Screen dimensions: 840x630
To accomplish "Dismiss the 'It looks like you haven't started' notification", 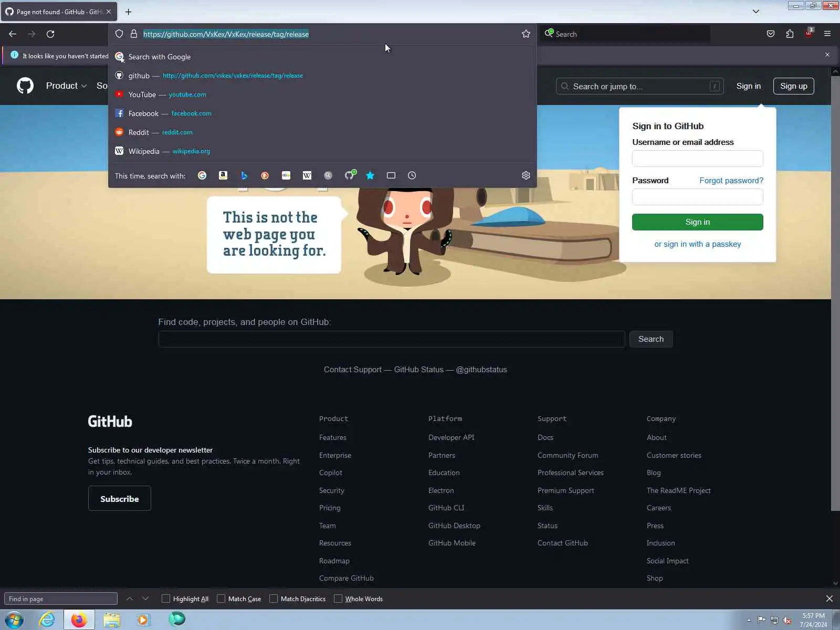I will pos(827,55).
